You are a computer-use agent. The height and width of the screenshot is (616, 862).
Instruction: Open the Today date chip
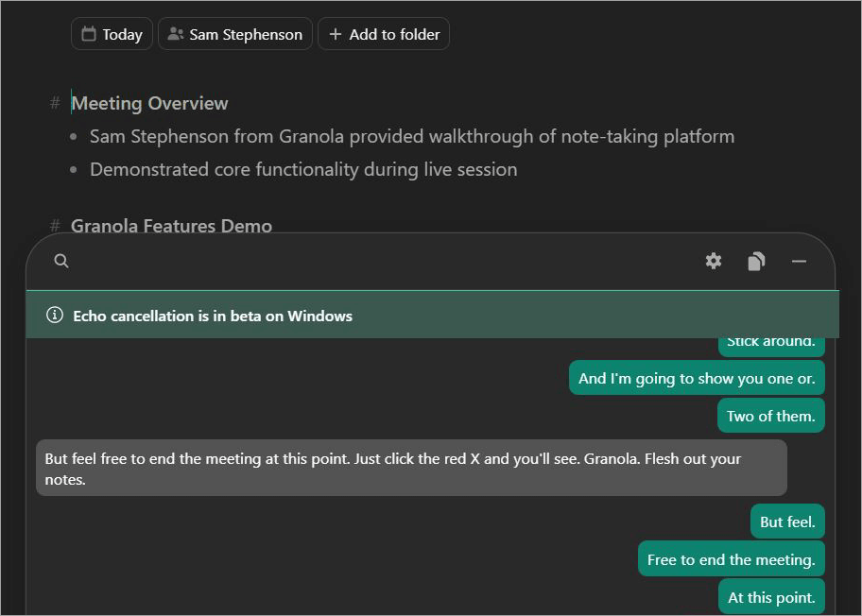pyautogui.click(x=112, y=34)
